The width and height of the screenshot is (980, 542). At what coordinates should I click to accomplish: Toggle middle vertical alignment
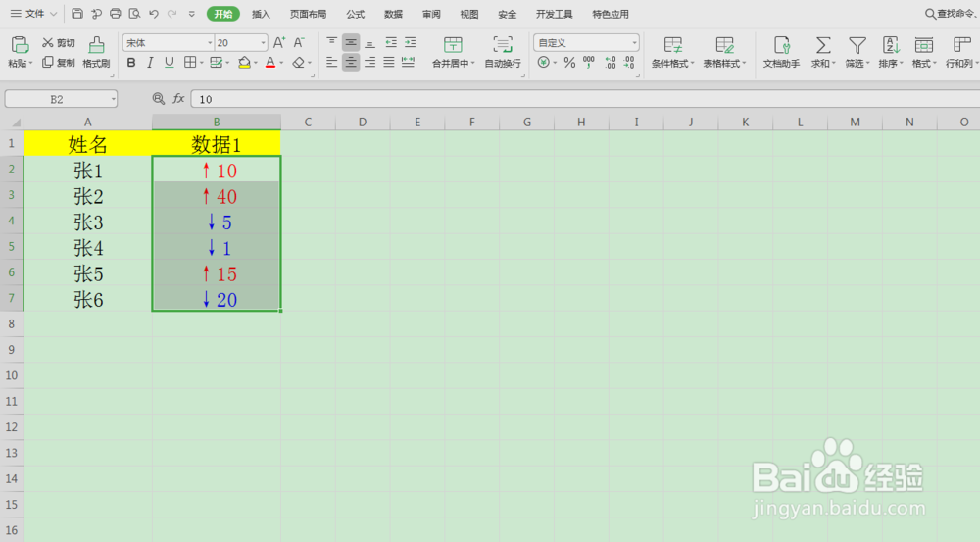click(x=351, y=42)
